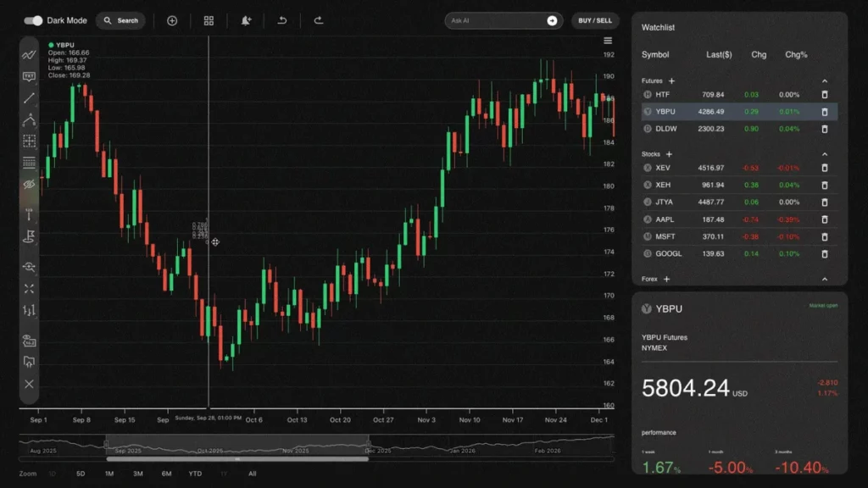Toggle the Dark Mode switch
This screenshot has width=868, height=488.
click(31, 20)
